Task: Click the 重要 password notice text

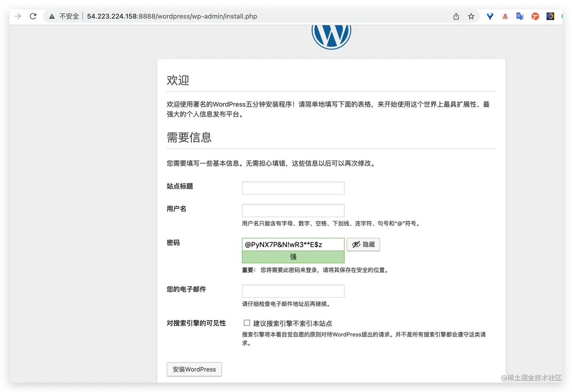Action: coord(316,270)
